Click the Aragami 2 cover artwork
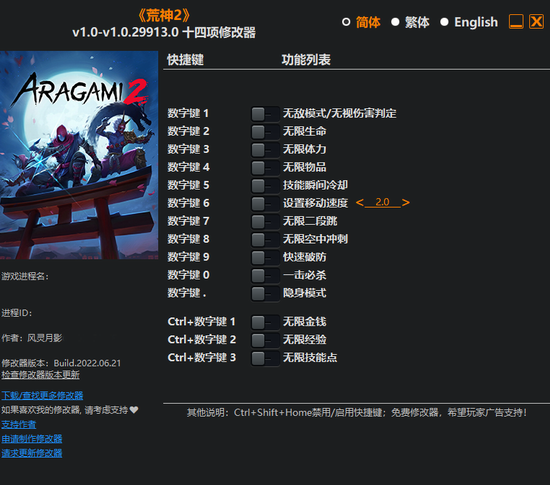 (79, 155)
